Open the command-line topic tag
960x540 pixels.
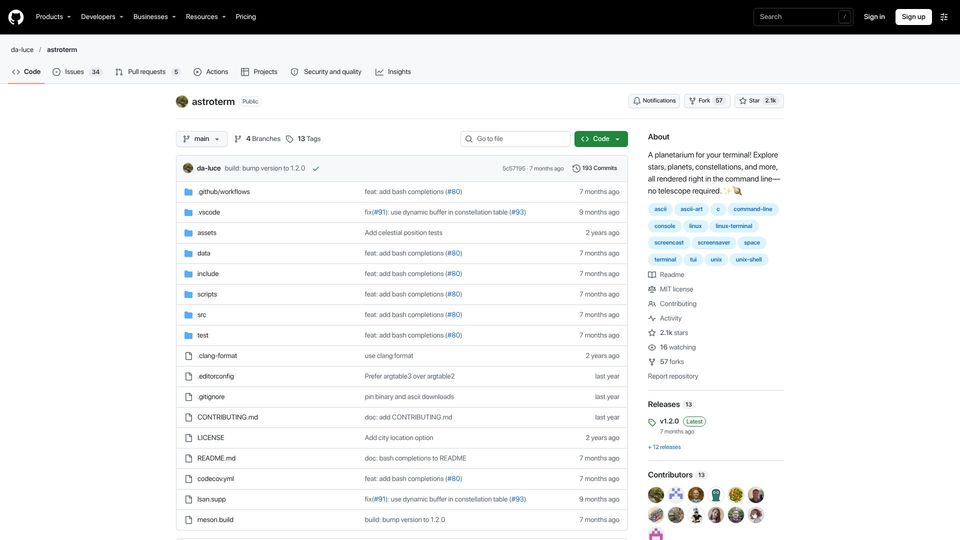(x=752, y=209)
